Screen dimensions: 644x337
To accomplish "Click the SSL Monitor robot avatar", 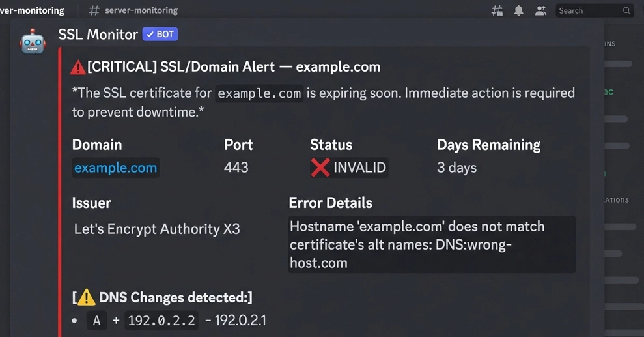I will coord(33,42).
